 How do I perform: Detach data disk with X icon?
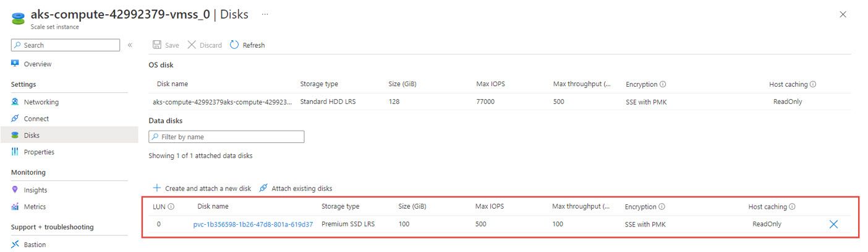click(x=833, y=224)
